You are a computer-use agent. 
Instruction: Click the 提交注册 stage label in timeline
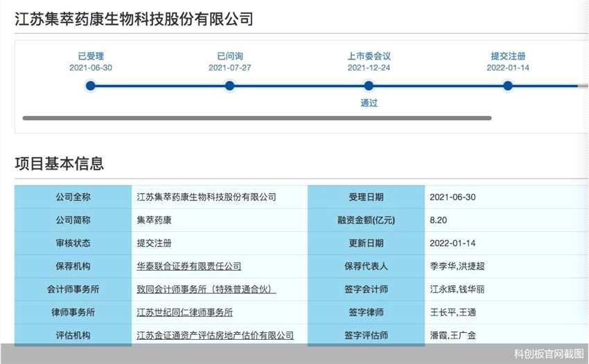(x=508, y=56)
